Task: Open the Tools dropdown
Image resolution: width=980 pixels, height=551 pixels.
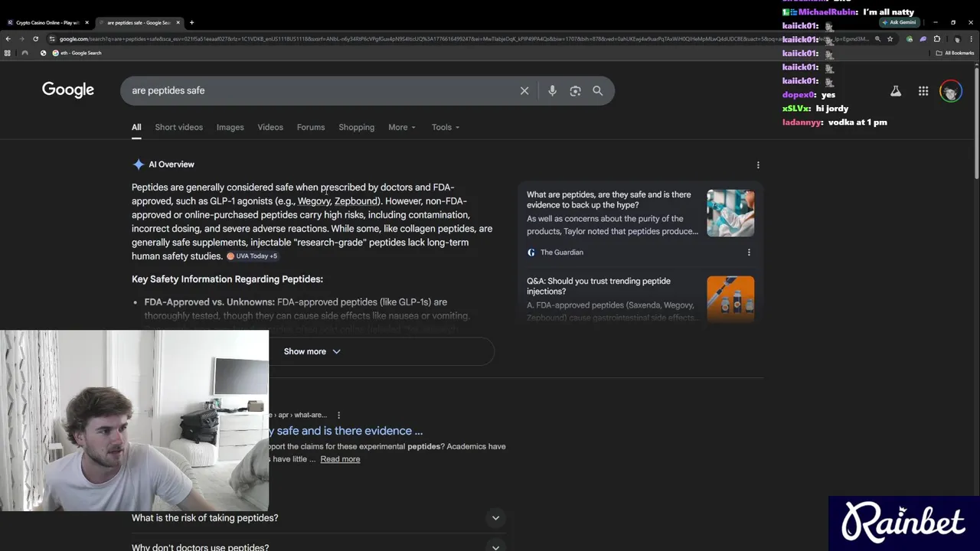Action: point(446,127)
